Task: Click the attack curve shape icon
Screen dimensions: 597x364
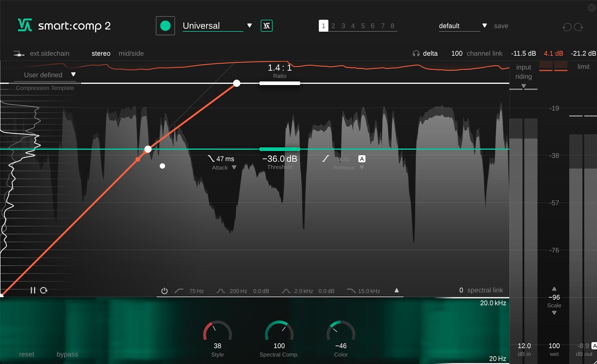Action: point(211,159)
